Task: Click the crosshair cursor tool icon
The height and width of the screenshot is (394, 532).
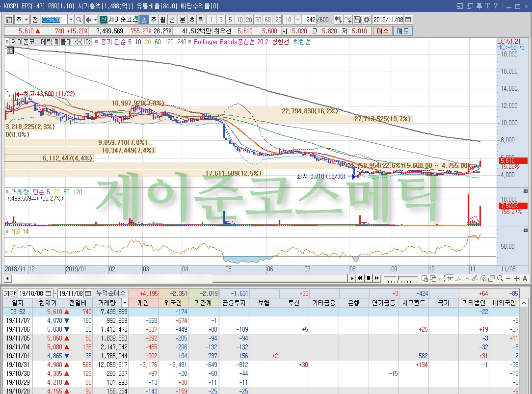Action: click(x=451, y=278)
